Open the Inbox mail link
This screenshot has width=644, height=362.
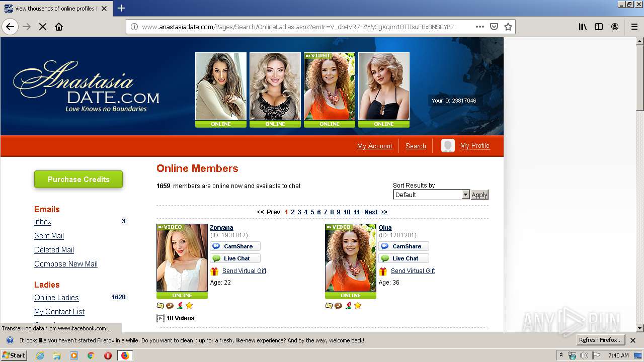coord(43,222)
